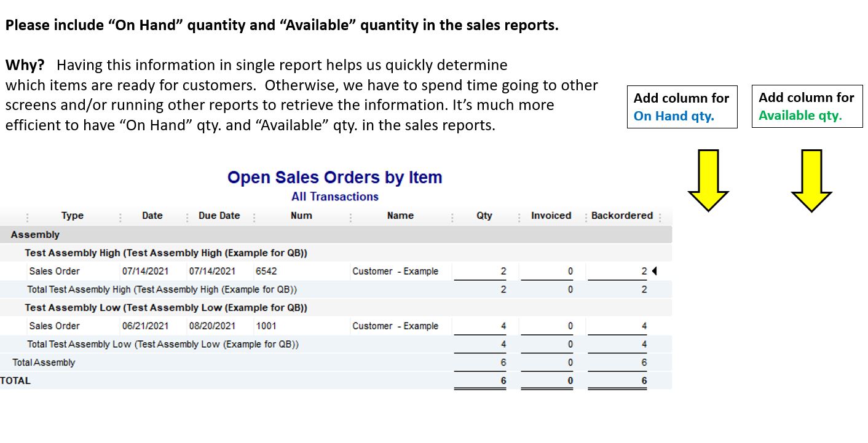The width and height of the screenshot is (868, 443).
Task: Click the Add column for Available qty box
Action: point(807,106)
